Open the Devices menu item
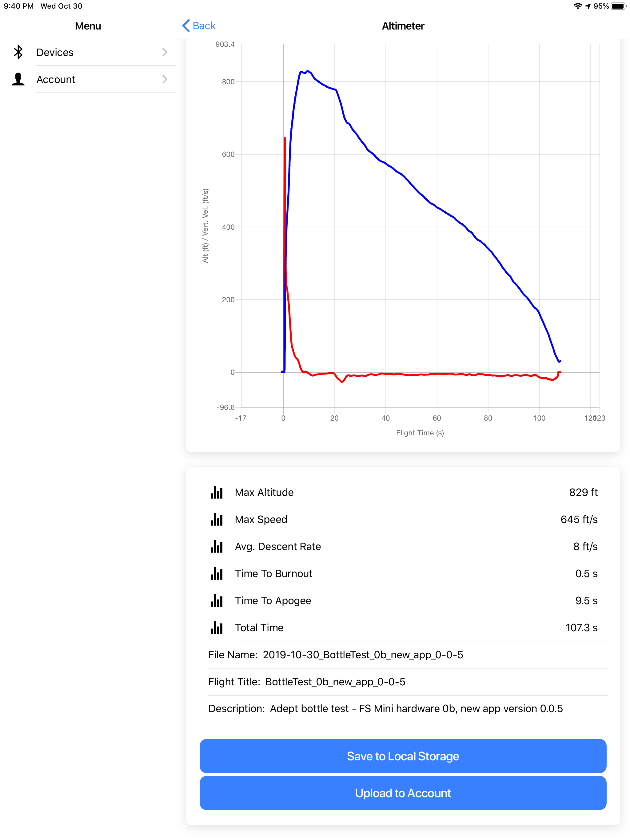Screen dimensions: 630x840 (x=88, y=52)
